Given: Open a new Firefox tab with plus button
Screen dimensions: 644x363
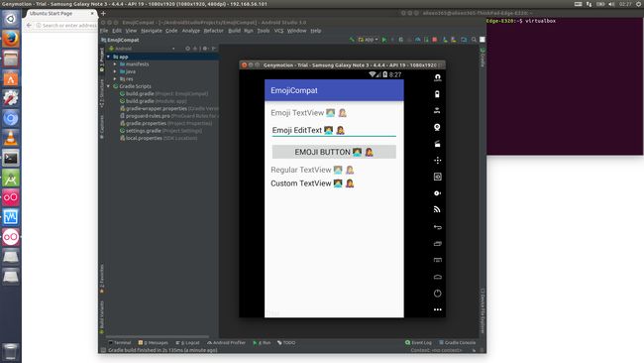Looking at the screenshot, I should click(103, 14).
